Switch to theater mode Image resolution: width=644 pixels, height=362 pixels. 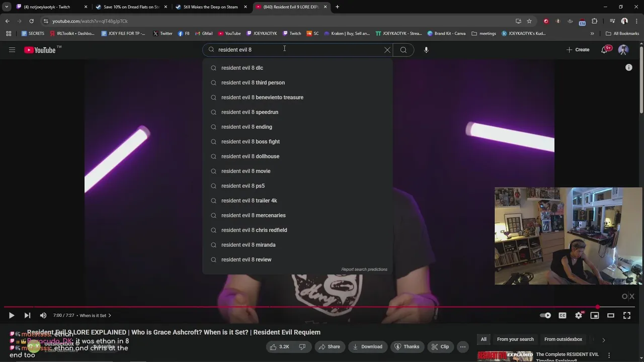coord(611,315)
